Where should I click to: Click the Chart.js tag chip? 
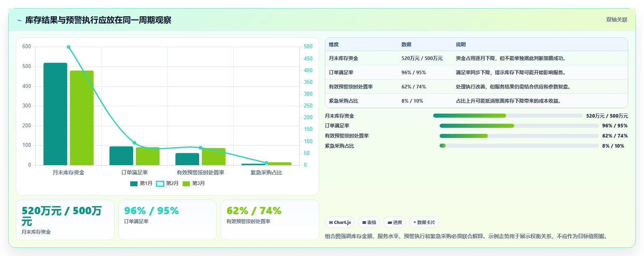click(340, 222)
